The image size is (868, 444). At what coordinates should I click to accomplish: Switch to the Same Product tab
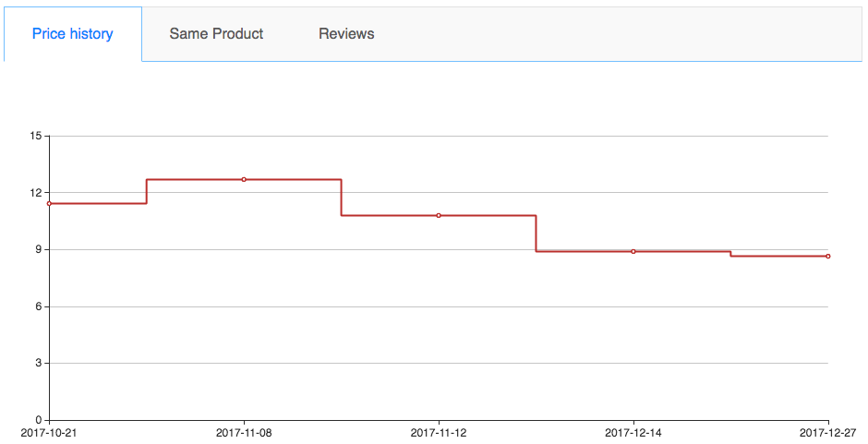coord(216,34)
